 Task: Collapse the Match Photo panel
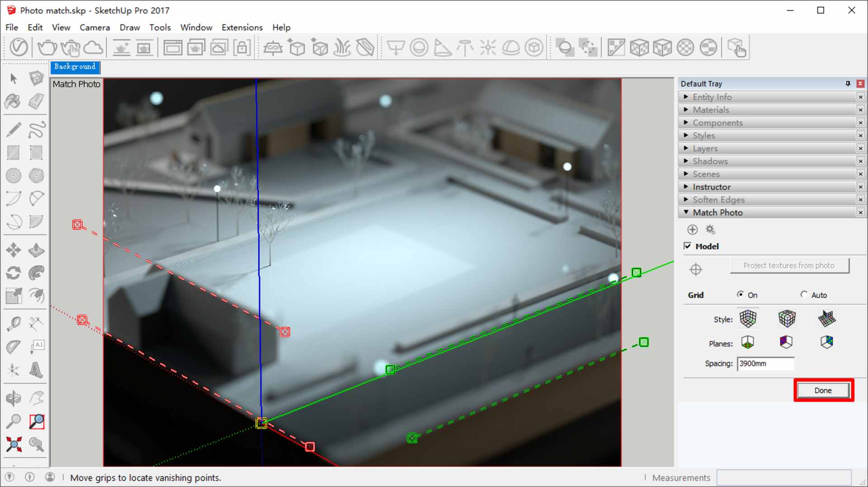(x=686, y=212)
